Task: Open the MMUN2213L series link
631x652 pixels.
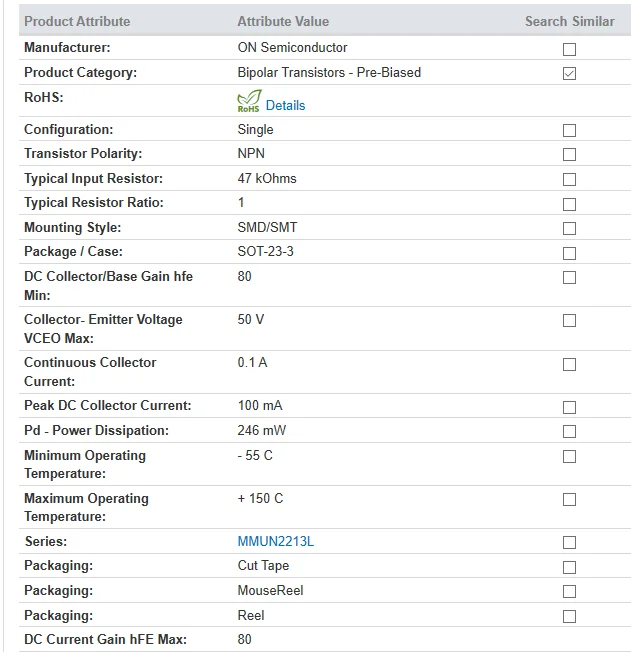Action: (276, 541)
